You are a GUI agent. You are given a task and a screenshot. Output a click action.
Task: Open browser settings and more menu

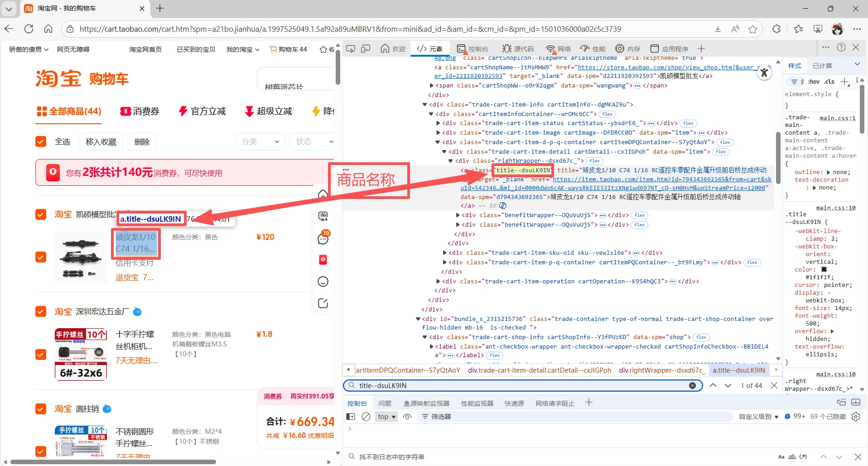coord(857,29)
